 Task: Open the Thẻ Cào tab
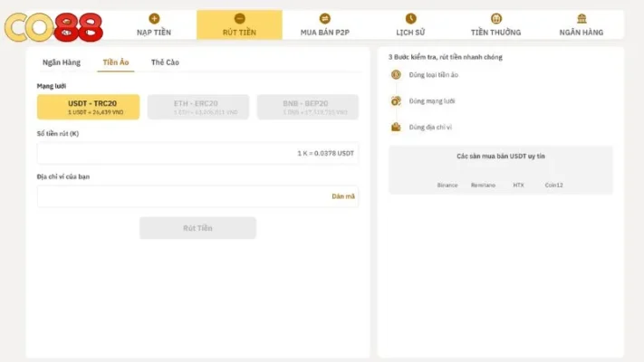165,62
